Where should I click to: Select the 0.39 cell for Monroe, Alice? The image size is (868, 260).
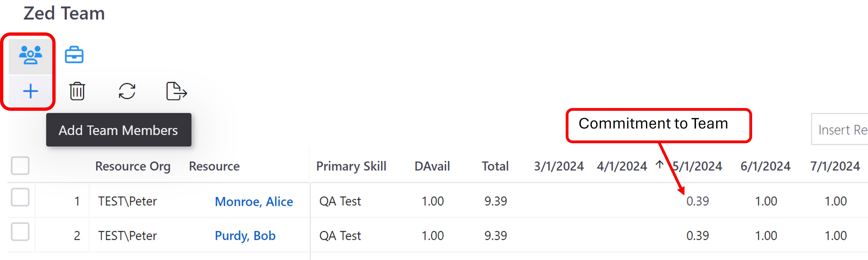698,201
